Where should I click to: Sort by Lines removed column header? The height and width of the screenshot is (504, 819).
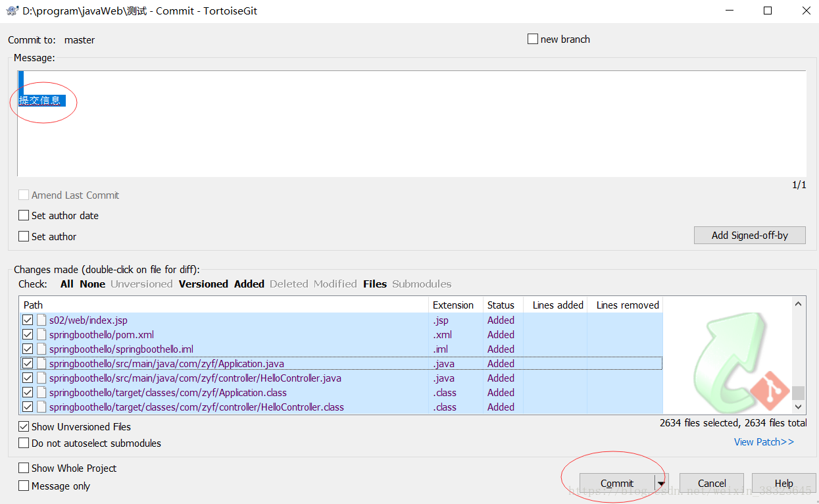click(625, 305)
